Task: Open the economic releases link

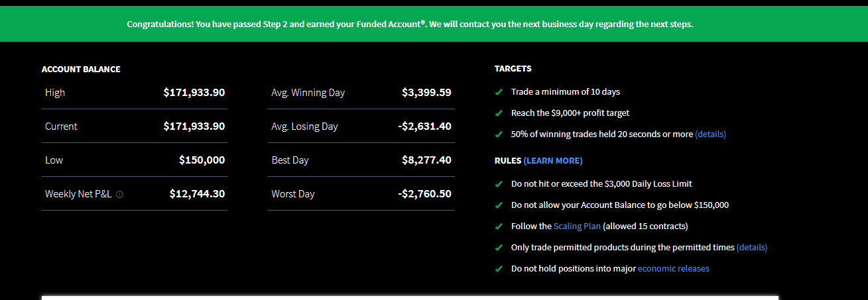Action: point(673,269)
